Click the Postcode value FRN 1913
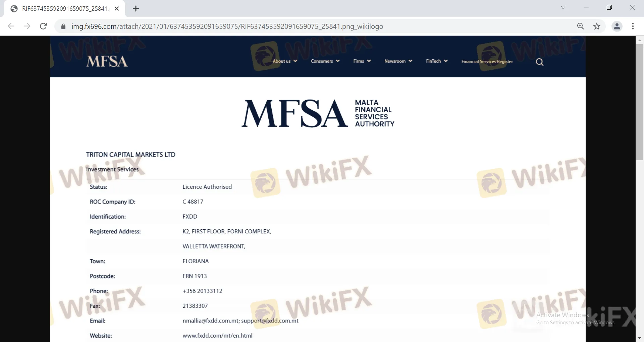Screen dimensions: 644x342 195,276
